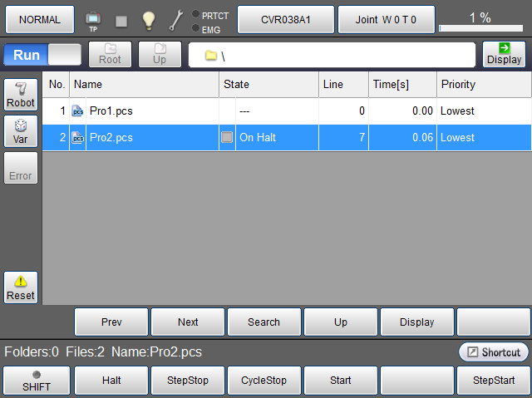Image resolution: width=532 pixels, height=398 pixels.
Task: Click the Priority column header
Action: point(483,84)
